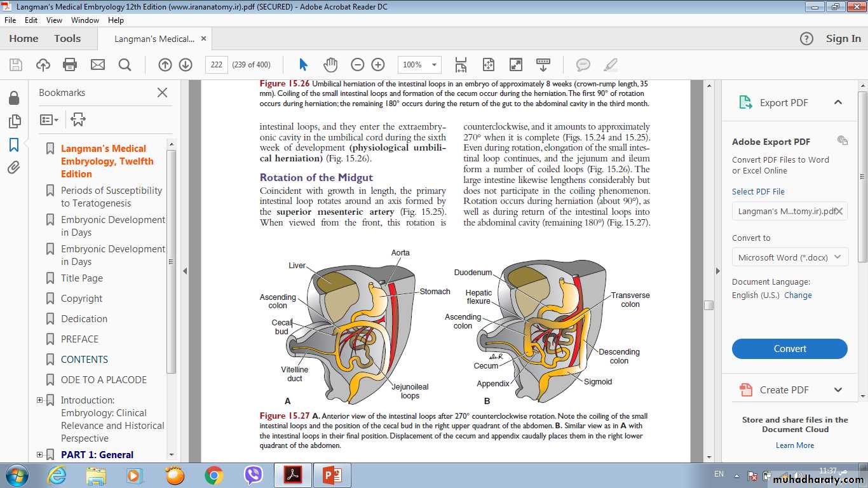Expand the PART 1: General bookmark
868x488 pixels.
point(40,454)
